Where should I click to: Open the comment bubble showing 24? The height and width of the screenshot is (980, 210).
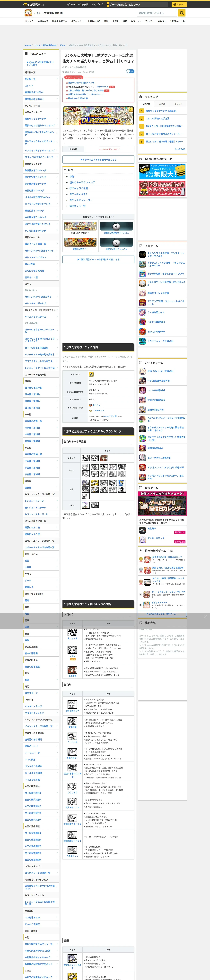click(130, 71)
